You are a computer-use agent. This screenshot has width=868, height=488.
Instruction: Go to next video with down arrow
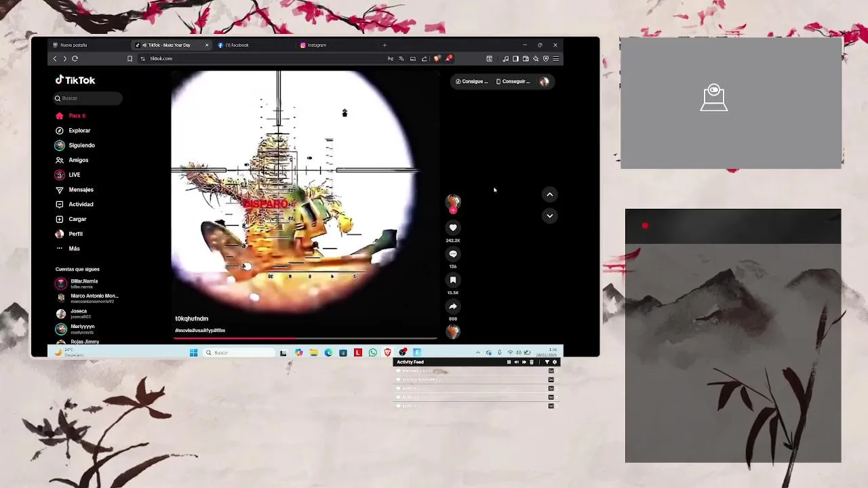(550, 216)
